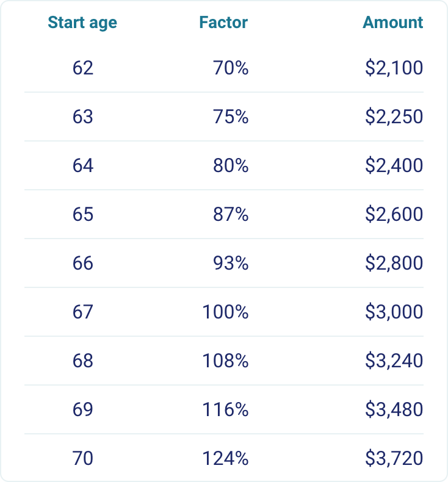Image resolution: width=448 pixels, height=482 pixels.
Task: Select the 93% factor value
Action: point(231,263)
